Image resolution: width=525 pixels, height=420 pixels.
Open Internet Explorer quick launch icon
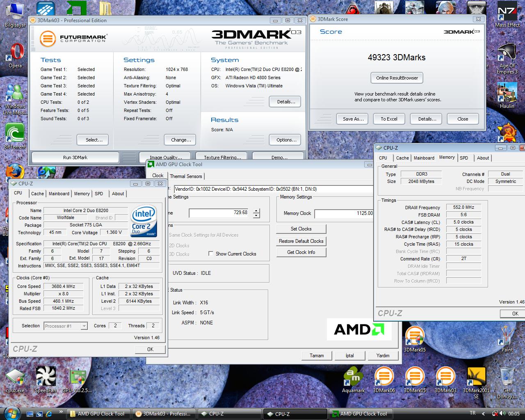[49, 413]
